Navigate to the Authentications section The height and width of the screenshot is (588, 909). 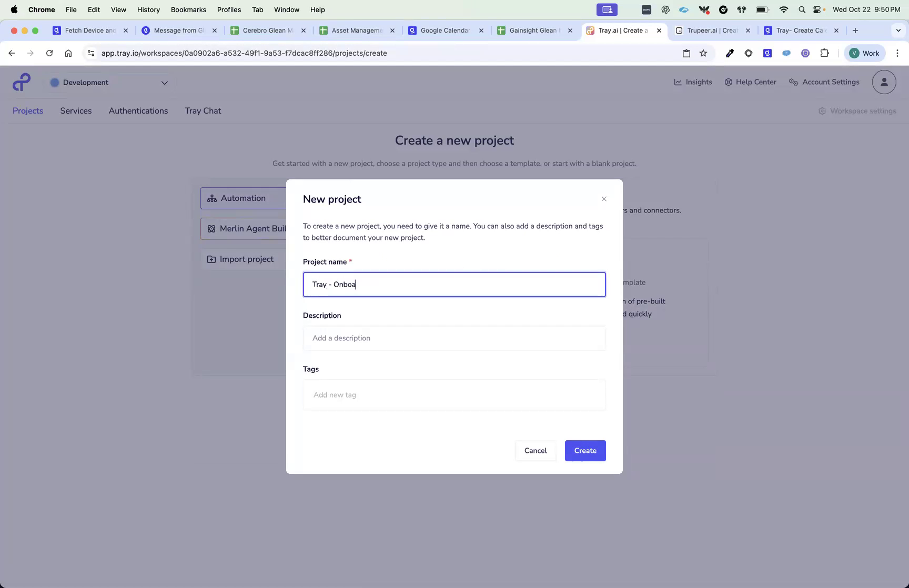138,110
